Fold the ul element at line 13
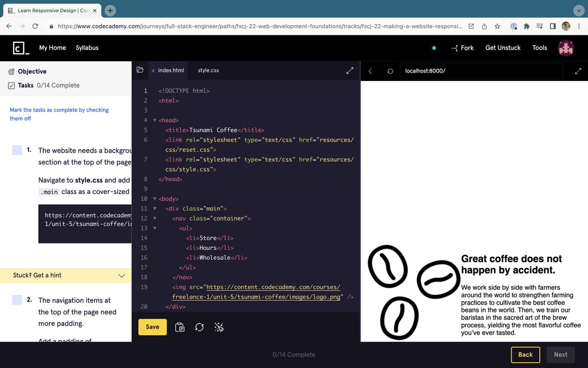588x368 pixels. (x=155, y=228)
